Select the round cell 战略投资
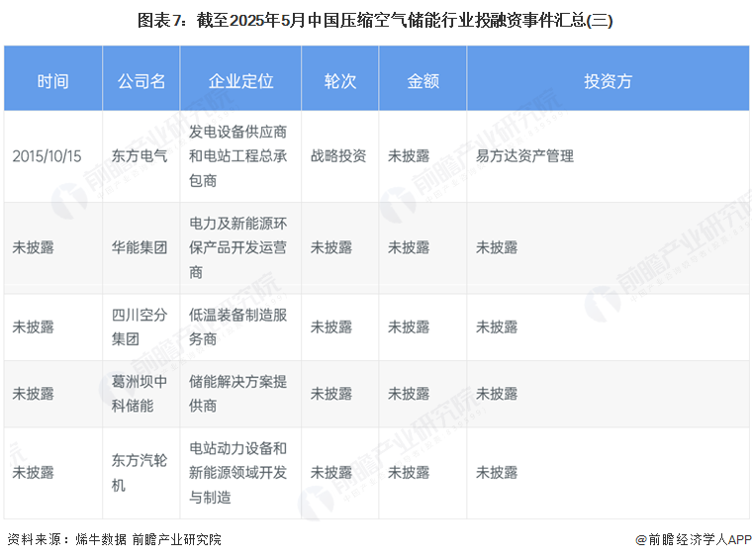This screenshot has height=560, width=752. (338, 155)
